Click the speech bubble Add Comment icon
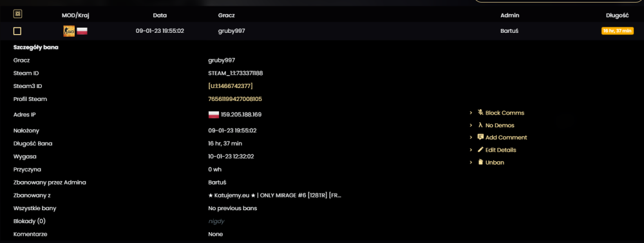 click(480, 138)
